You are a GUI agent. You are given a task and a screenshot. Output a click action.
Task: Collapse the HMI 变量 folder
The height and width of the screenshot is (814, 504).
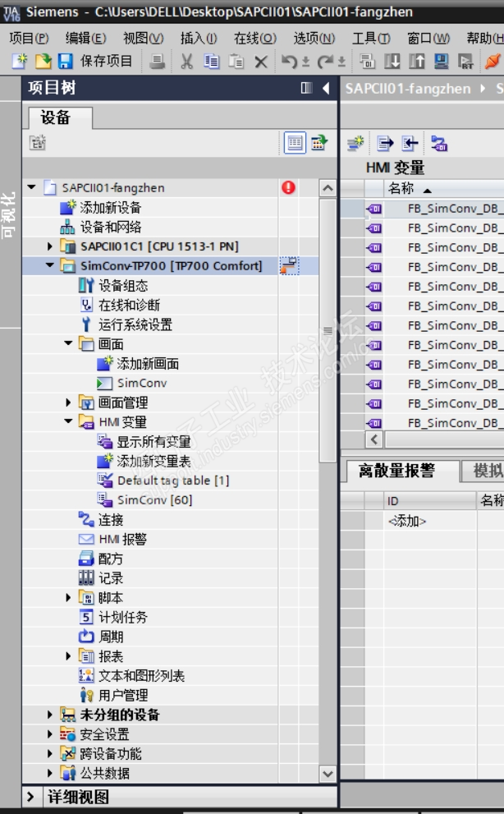68,421
